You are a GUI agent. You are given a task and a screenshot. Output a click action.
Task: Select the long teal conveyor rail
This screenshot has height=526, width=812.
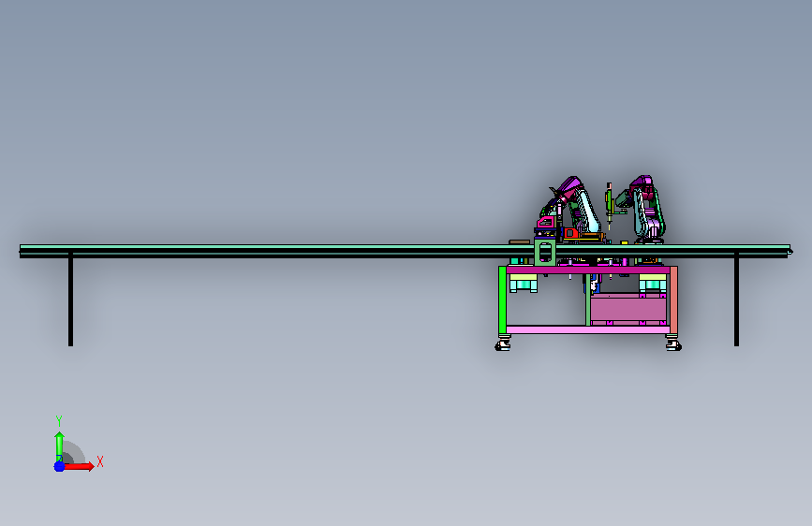click(x=404, y=251)
